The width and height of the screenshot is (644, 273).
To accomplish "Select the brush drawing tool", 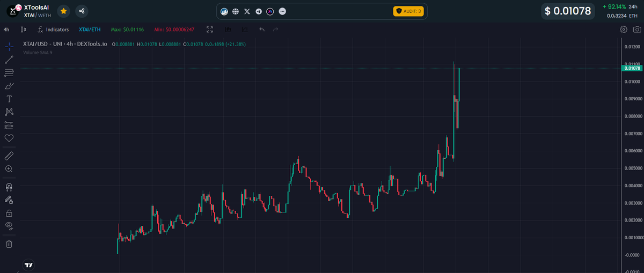I will pyautogui.click(x=9, y=86).
